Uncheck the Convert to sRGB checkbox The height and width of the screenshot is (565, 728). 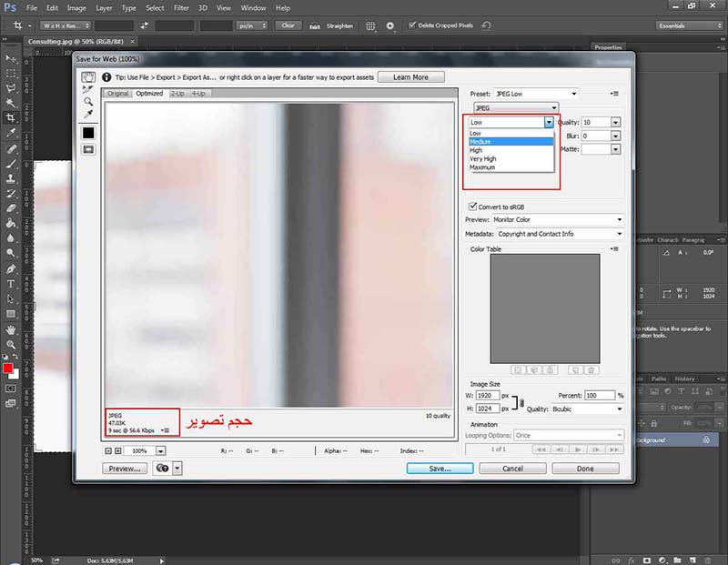[x=472, y=207]
